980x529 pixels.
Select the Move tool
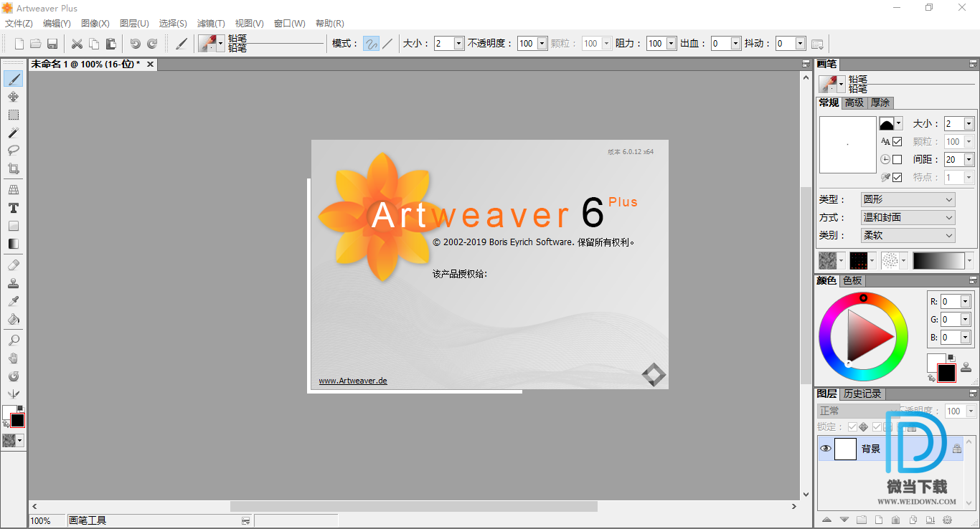point(13,97)
